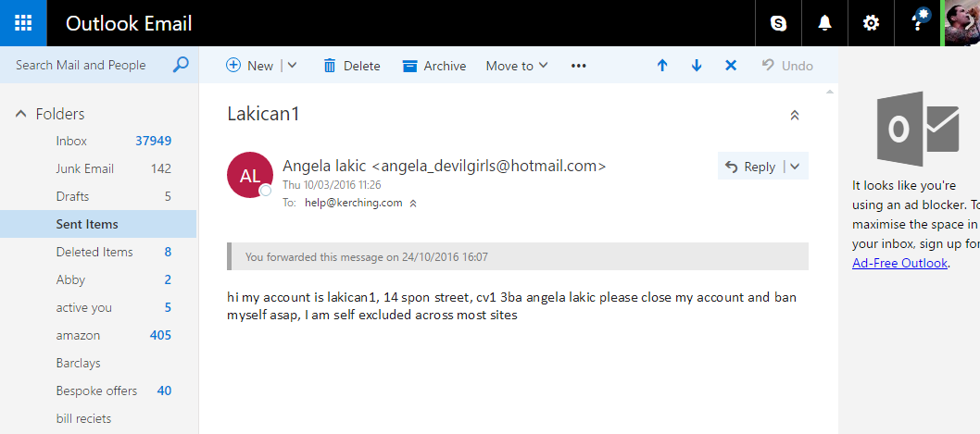Select the Sent Items folder
This screenshot has width=980, height=434.
[98, 224]
